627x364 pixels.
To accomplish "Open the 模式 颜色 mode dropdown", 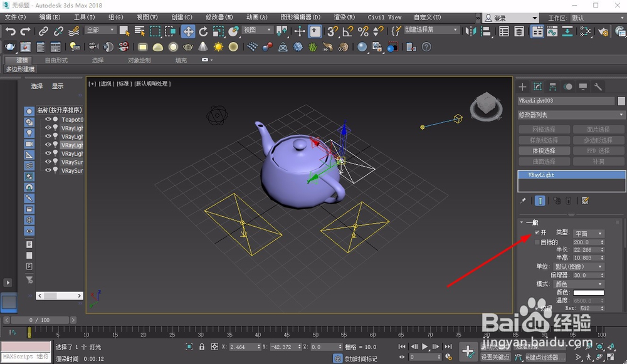I will [x=579, y=284].
